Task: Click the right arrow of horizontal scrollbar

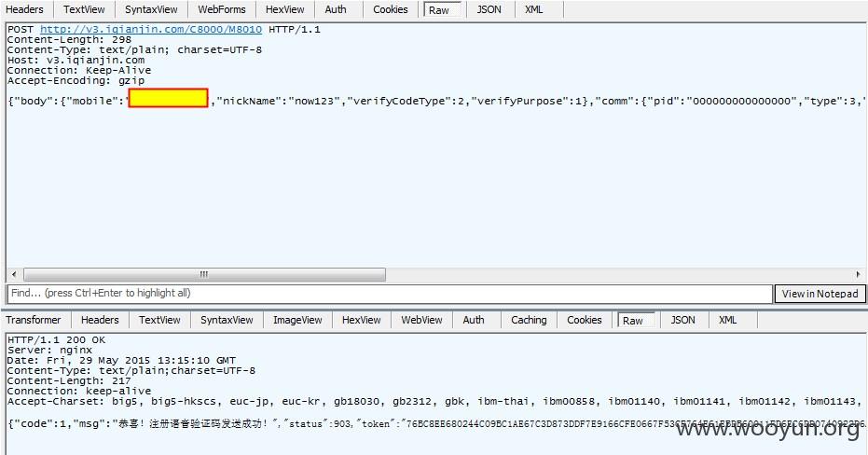Action: [858, 274]
